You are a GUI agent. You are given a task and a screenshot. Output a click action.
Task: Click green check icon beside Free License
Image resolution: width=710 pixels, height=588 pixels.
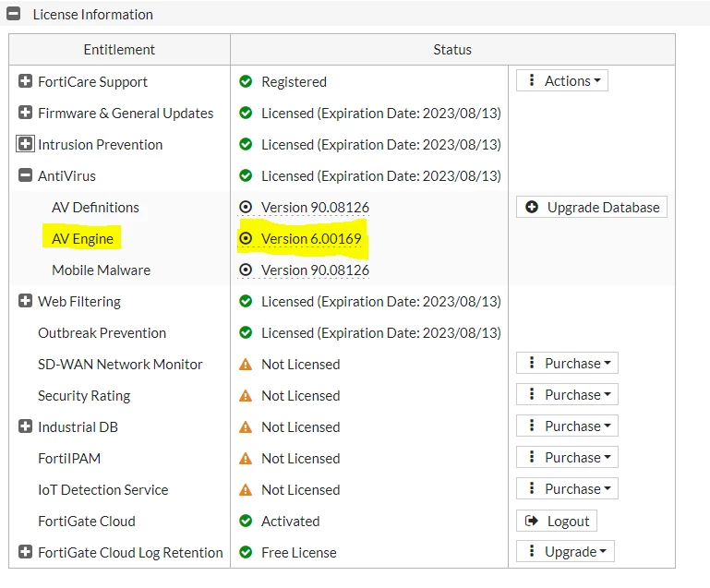246,552
